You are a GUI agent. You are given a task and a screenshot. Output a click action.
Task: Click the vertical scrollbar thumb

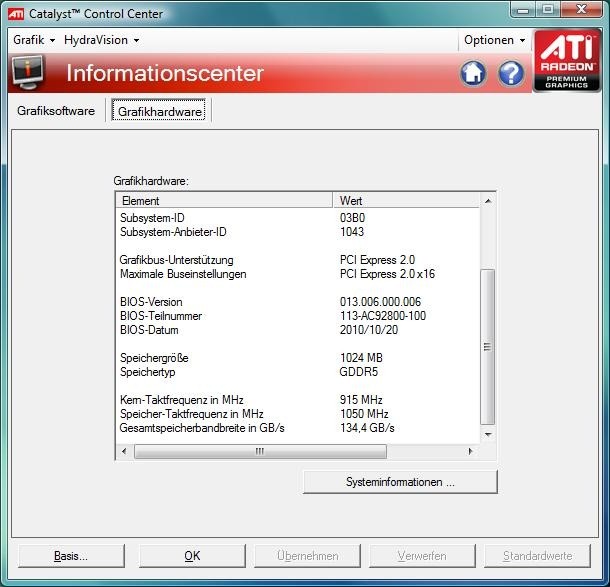[488, 347]
